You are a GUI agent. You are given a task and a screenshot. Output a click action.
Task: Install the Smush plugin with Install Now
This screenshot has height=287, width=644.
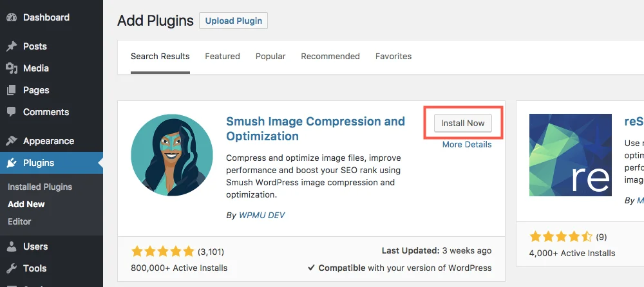click(x=463, y=123)
